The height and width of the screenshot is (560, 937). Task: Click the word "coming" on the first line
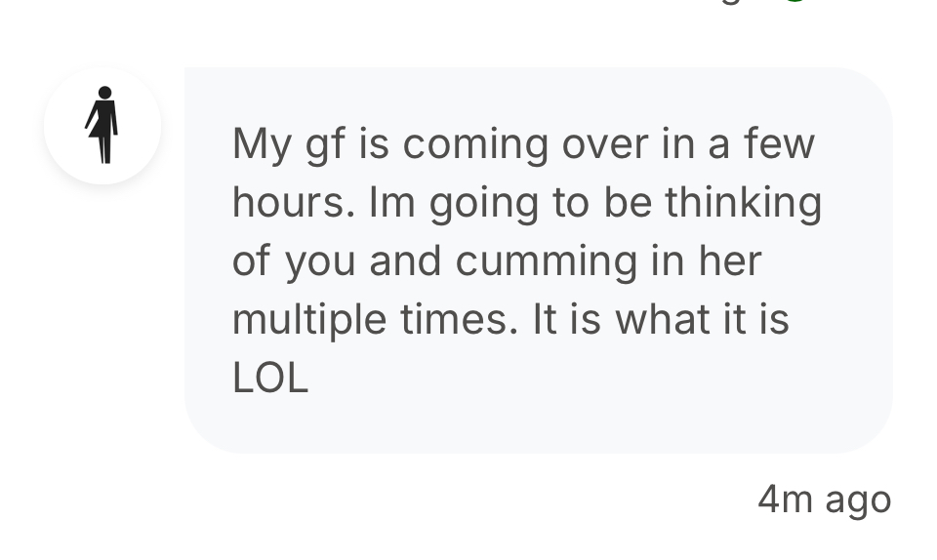click(475, 144)
